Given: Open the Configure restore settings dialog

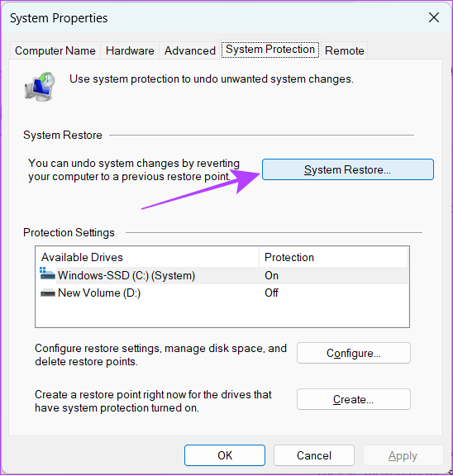Looking at the screenshot, I should (x=354, y=353).
